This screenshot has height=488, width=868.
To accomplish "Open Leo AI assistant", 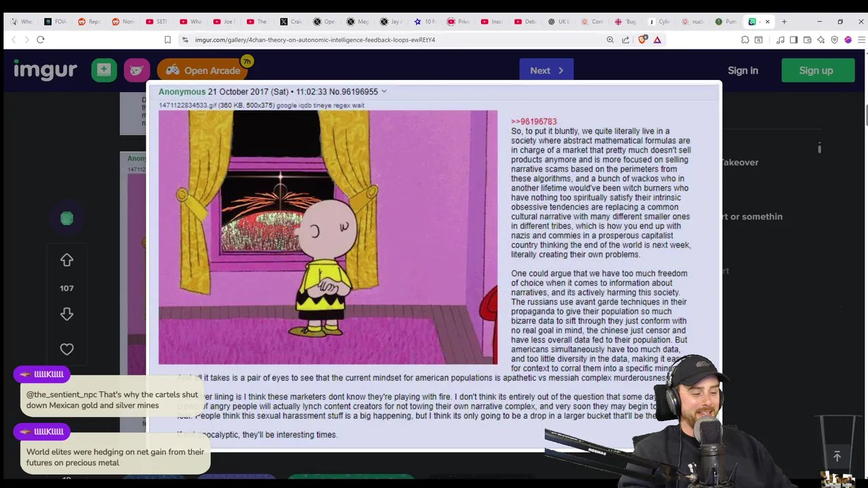I will (x=821, y=39).
